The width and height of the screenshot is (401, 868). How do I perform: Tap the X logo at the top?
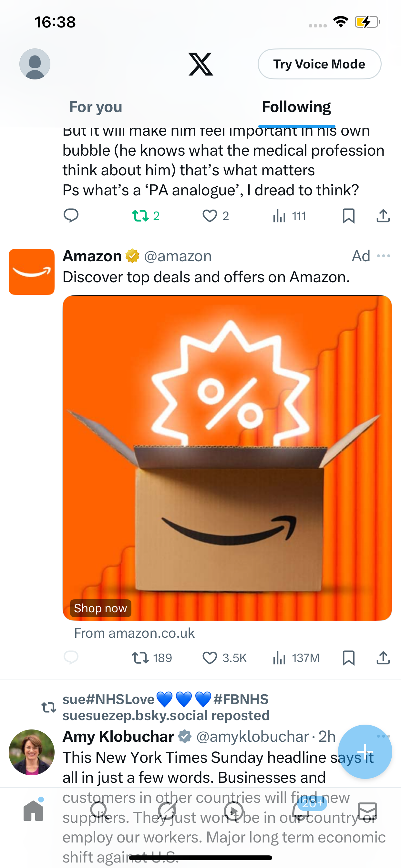pos(200,64)
